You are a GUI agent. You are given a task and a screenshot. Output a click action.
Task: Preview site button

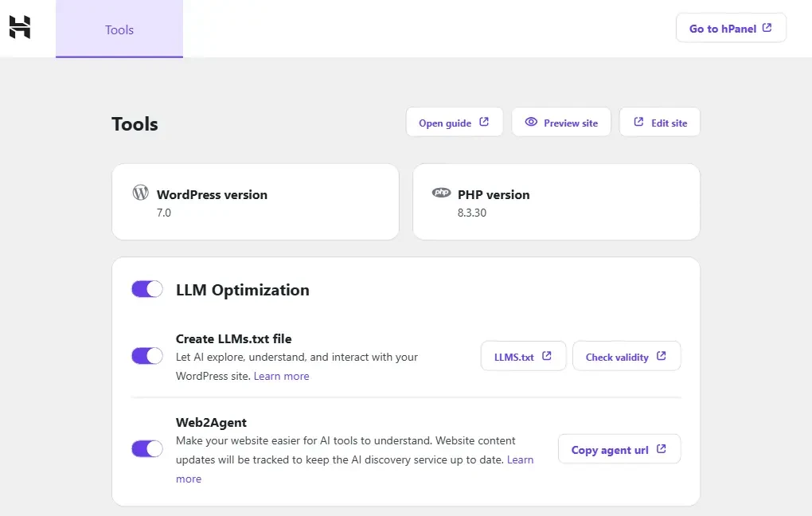click(561, 123)
